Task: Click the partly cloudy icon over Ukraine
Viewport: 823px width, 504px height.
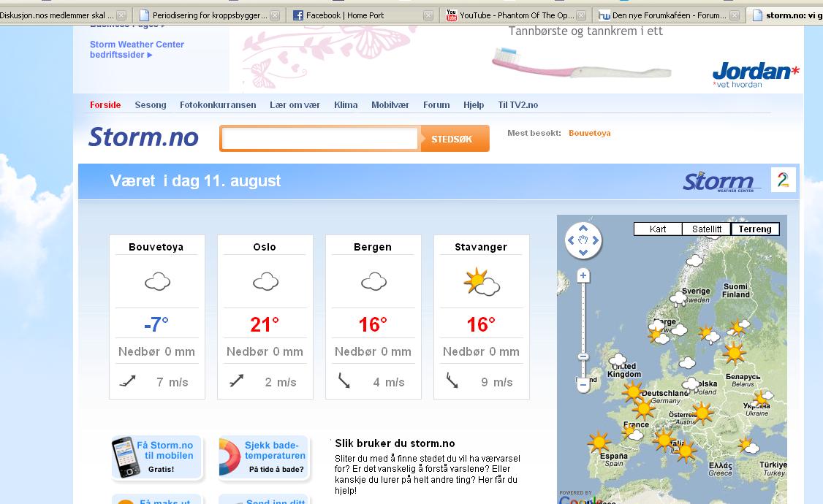Action: (x=763, y=397)
